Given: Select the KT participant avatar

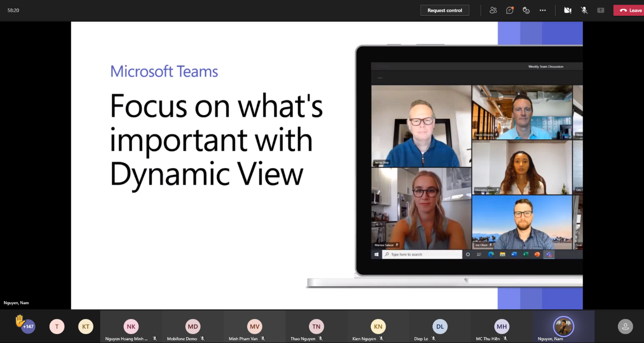Looking at the screenshot, I should click(x=86, y=326).
